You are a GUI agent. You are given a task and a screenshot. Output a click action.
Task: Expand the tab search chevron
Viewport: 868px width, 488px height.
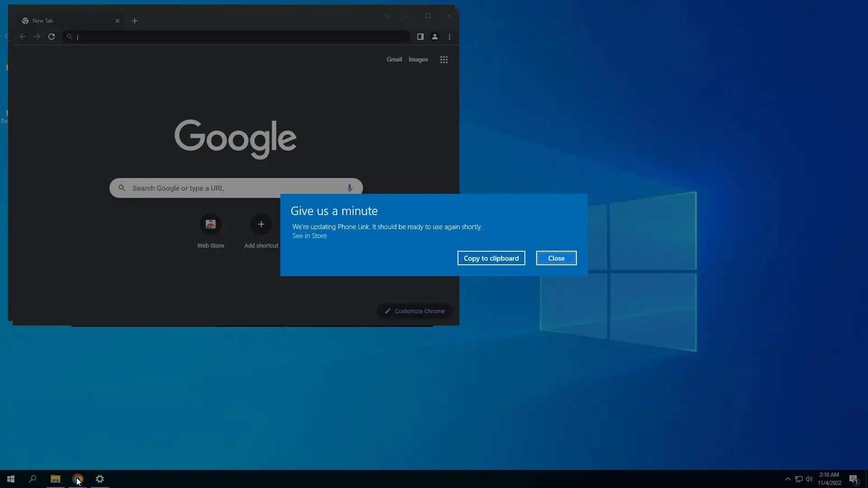(x=386, y=16)
